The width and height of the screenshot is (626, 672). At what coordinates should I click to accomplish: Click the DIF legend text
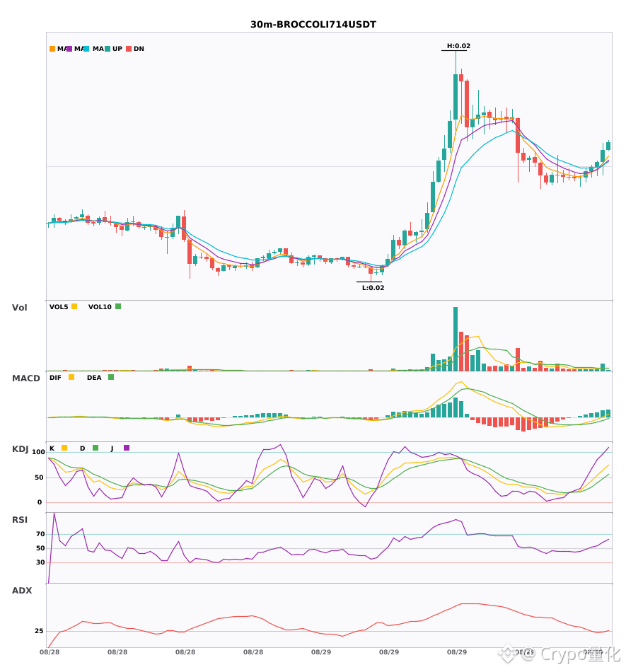56,378
